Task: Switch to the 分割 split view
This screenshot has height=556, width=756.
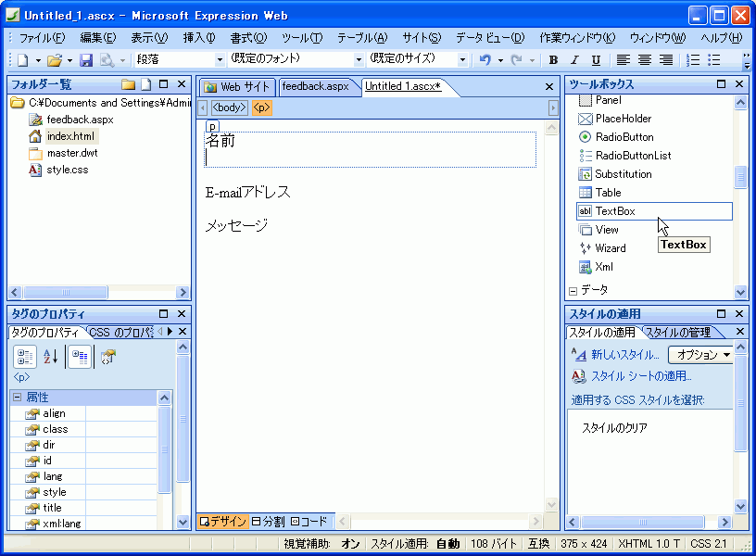Action: coord(268,522)
